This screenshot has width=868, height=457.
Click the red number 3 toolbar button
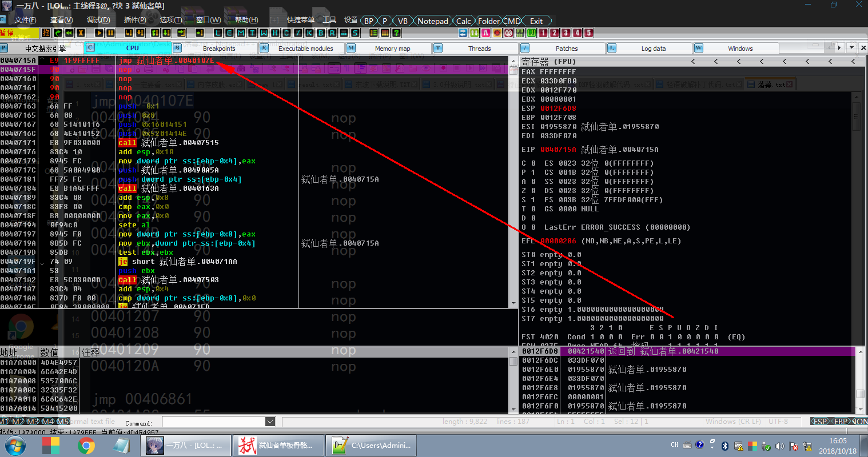click(x=566, y=33)
